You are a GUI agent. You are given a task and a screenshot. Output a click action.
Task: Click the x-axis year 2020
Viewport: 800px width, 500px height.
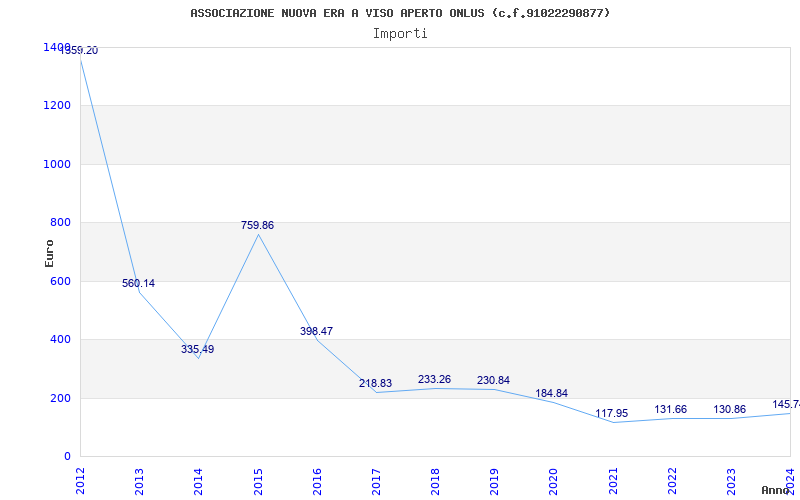tap(554, 482)
